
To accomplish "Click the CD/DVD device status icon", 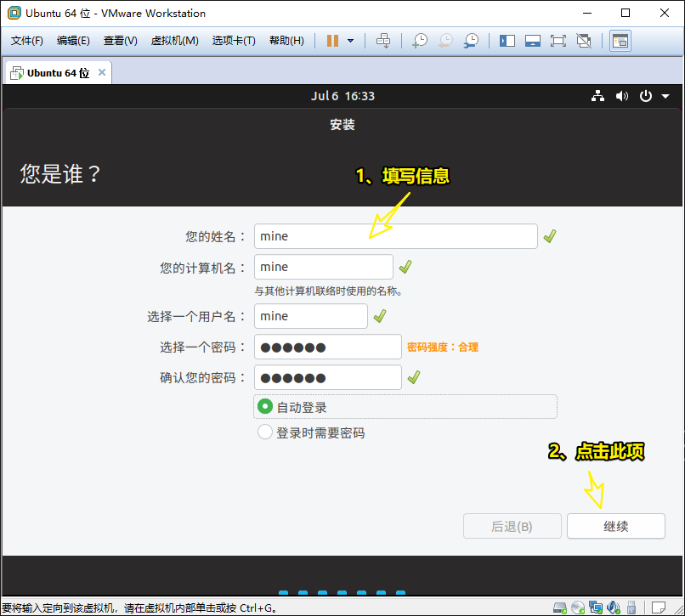I will pyautogui.click(x=578, y=608).
